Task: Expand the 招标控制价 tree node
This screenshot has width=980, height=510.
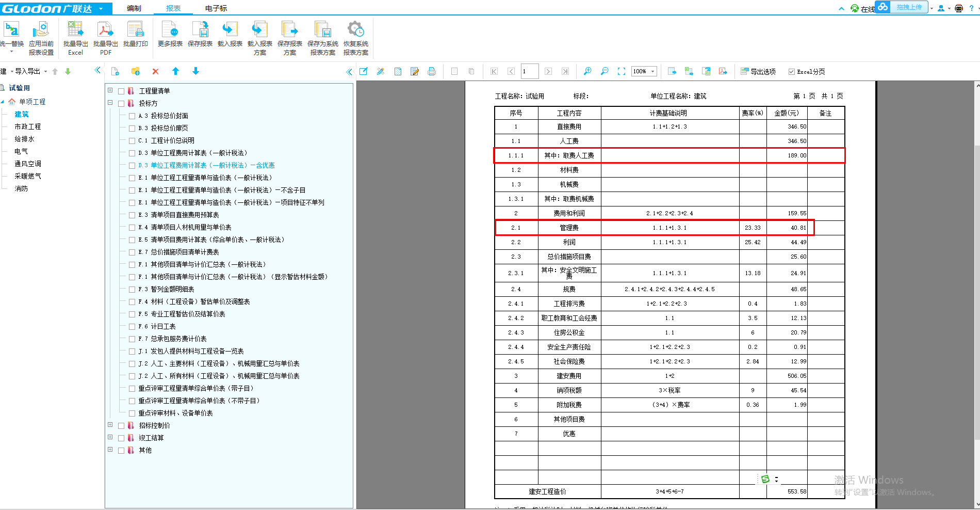Action: click(110, 425)
